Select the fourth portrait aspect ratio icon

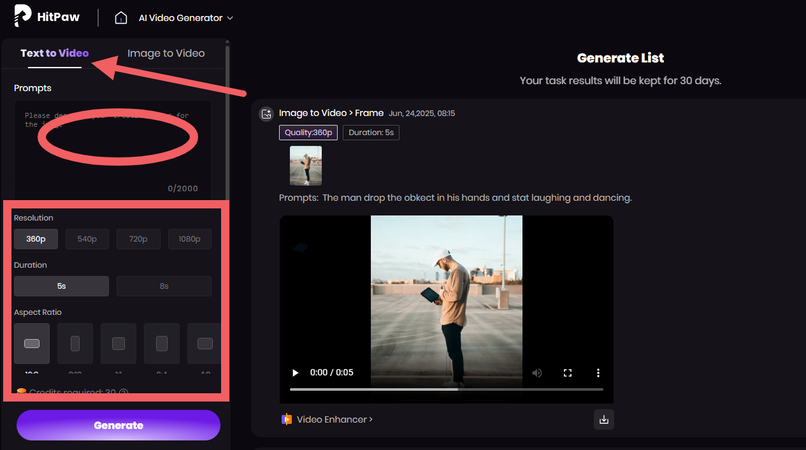[x=162, y=344]
